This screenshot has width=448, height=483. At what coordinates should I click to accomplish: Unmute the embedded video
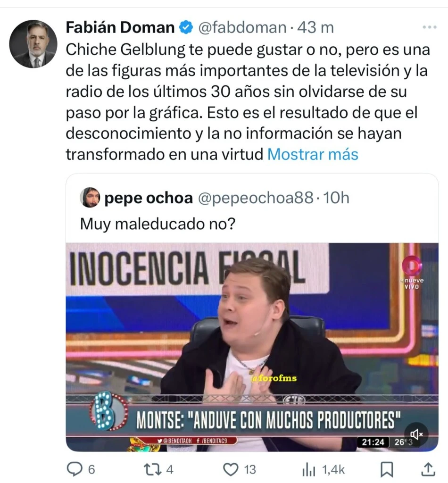(416, 434)
